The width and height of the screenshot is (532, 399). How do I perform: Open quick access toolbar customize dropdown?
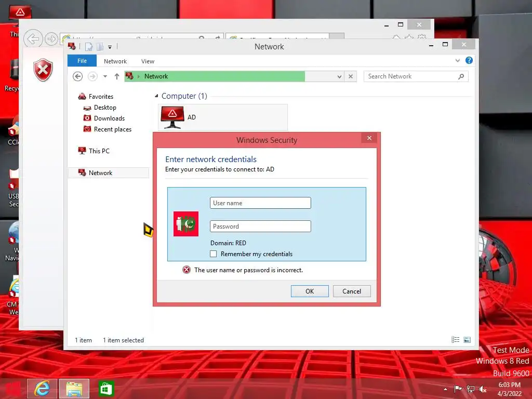point(110,47)
